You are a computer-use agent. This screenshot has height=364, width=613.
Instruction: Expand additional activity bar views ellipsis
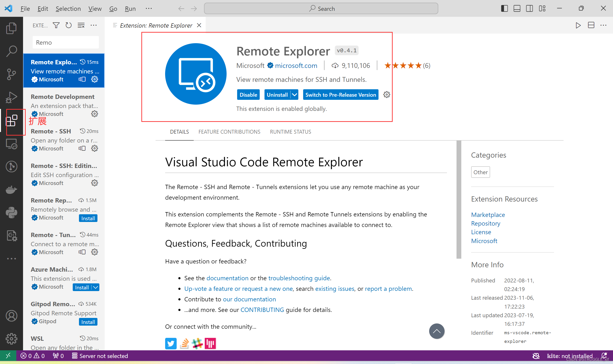tap(11, 258)
